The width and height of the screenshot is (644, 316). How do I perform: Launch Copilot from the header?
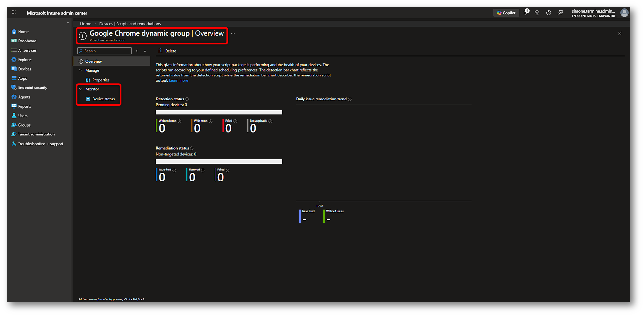(506, 13)
